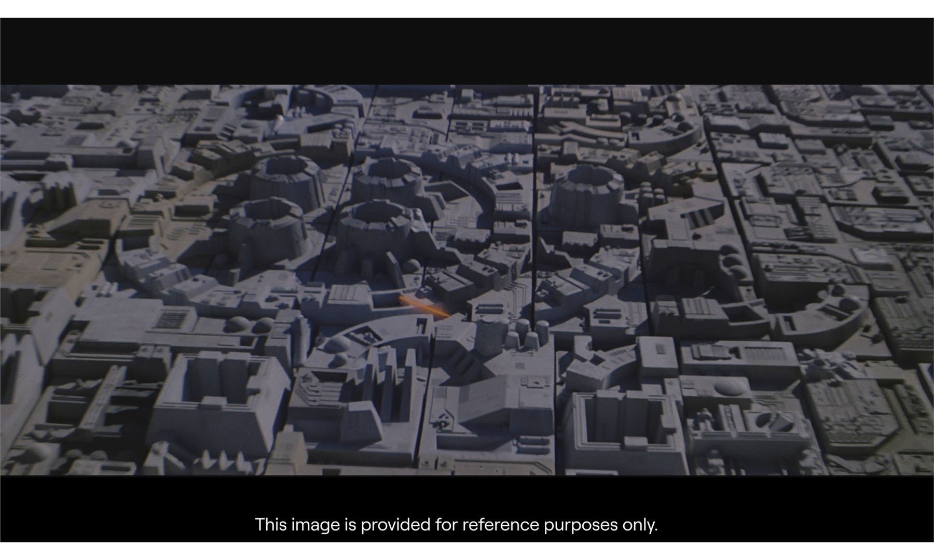This screenshot has height=560, width=934.
Task: Click the long dark central trench line
Action: pyautogui.click(x=534, y=207)
